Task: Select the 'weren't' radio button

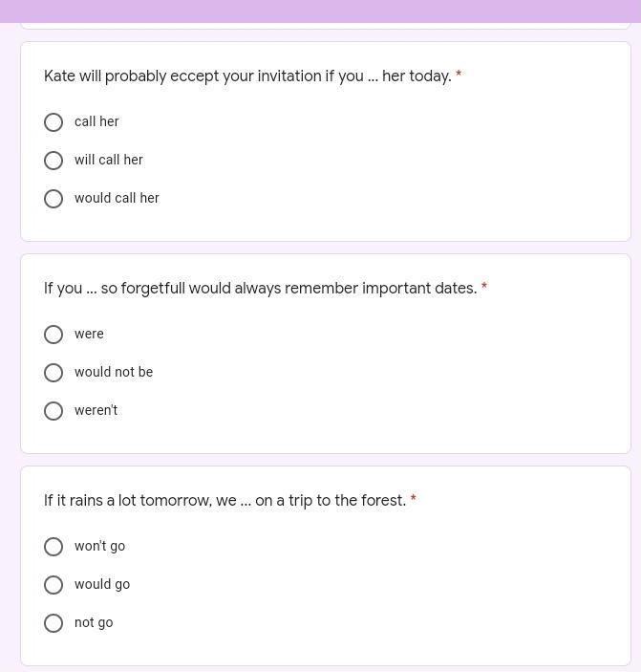Action: [x=53, y=411]
